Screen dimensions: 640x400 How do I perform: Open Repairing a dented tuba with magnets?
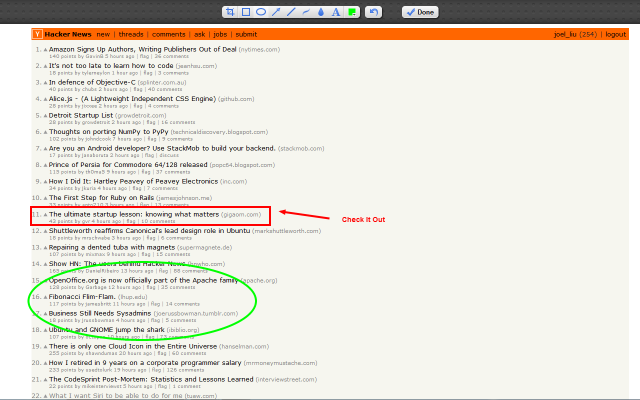112,247
